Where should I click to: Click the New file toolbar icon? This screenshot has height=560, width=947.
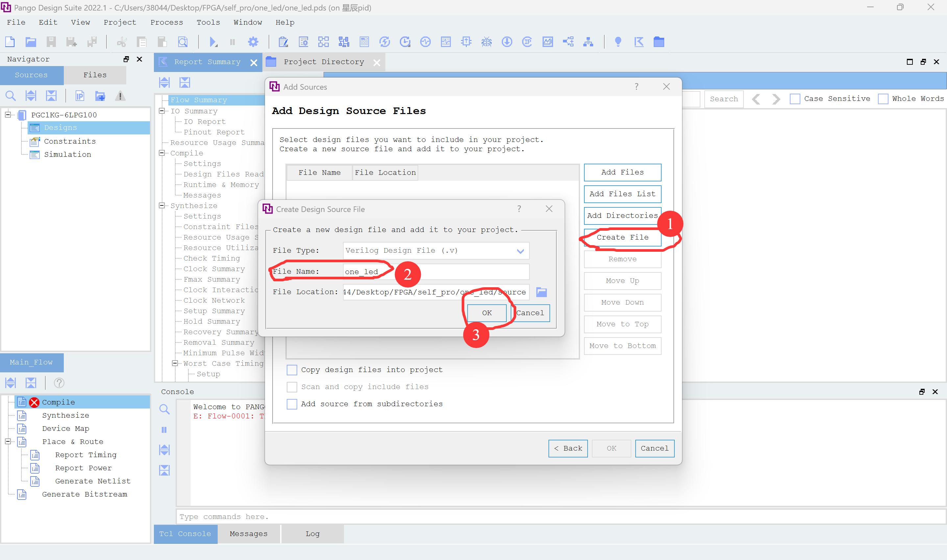click(10, 42)
